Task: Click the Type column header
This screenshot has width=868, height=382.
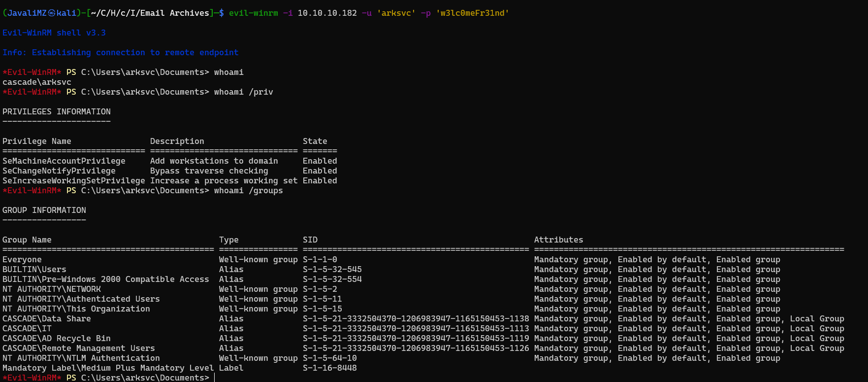Action: point(229,240)
